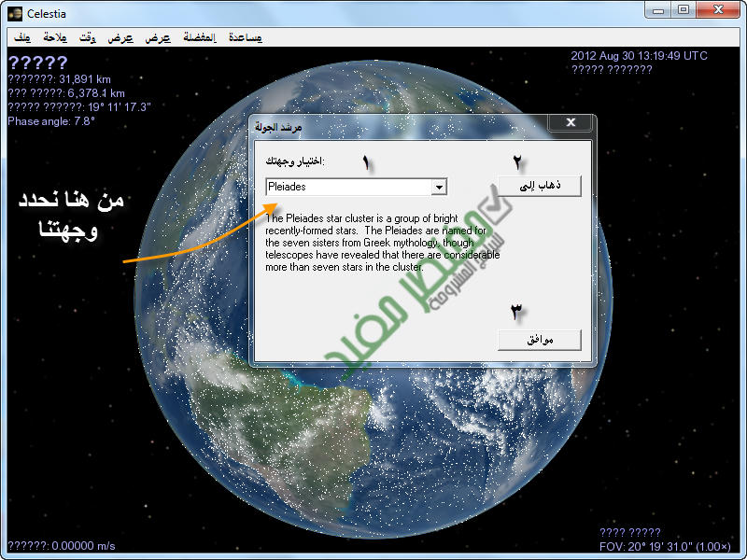
Task: Open the عرض menu beside المفضلة
Action: tap(157, 38)
